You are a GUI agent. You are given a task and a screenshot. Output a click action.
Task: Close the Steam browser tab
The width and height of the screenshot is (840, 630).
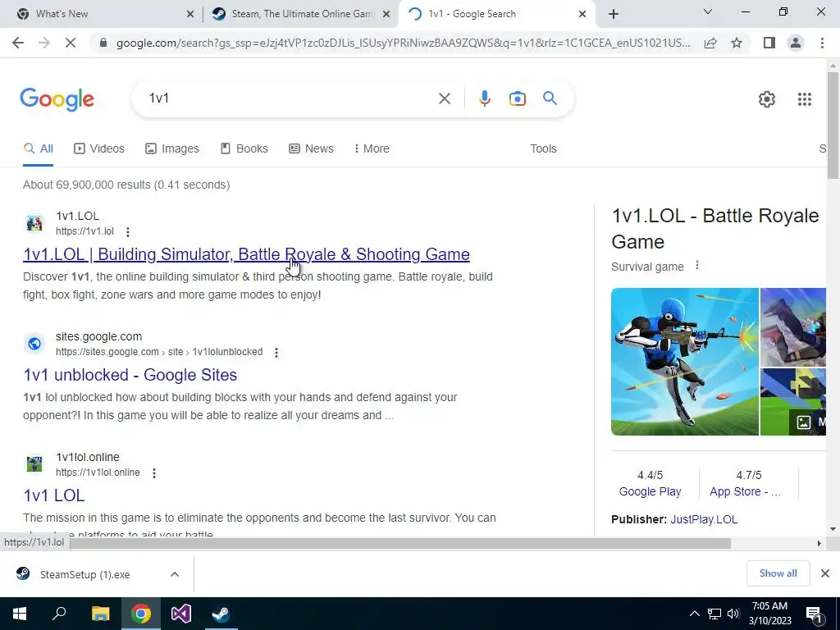[x=386, y=15]
